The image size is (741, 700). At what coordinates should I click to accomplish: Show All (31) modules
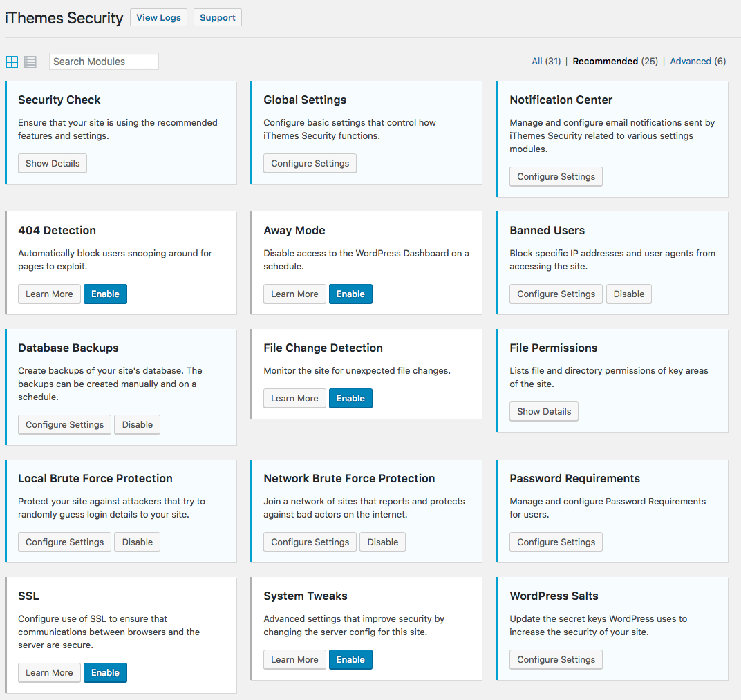(x=546, y=61)
